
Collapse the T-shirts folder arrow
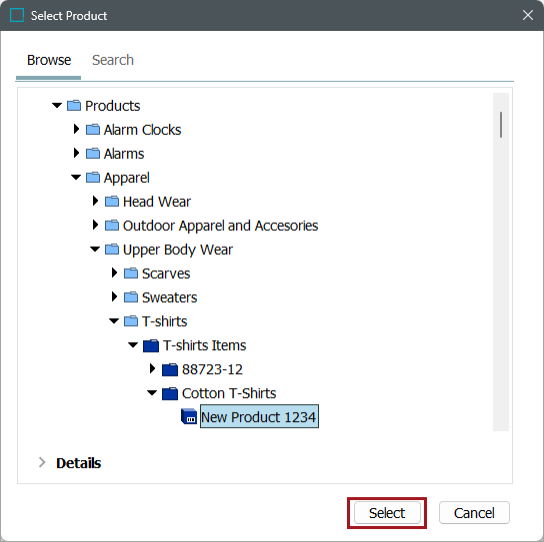pos(114,321)
